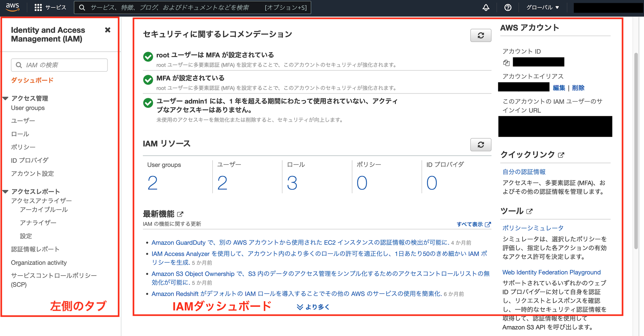The image size is (644, 336).
Task: Open the 自分の認証情報 quick link
Action: 524,172
